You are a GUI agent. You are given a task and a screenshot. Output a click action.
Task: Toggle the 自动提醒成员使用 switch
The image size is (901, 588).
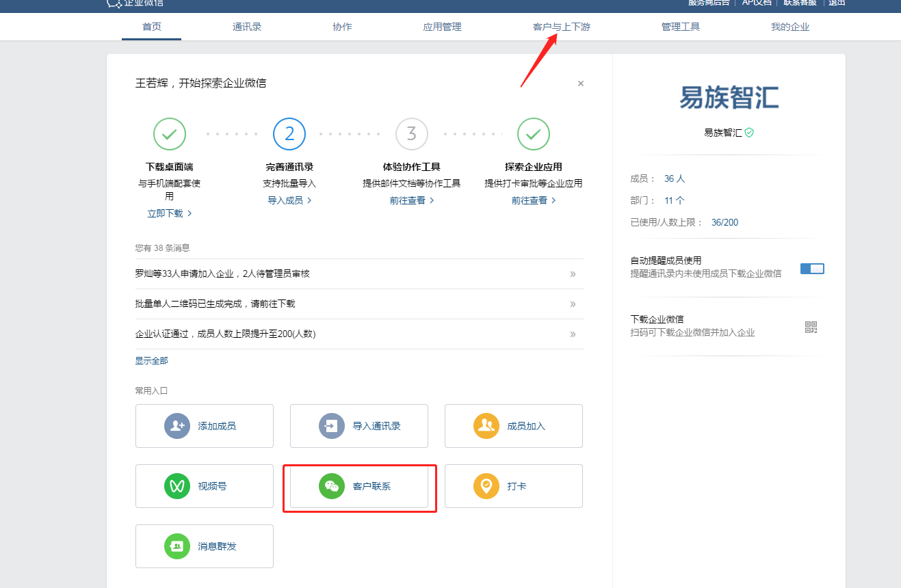(812, 269)
